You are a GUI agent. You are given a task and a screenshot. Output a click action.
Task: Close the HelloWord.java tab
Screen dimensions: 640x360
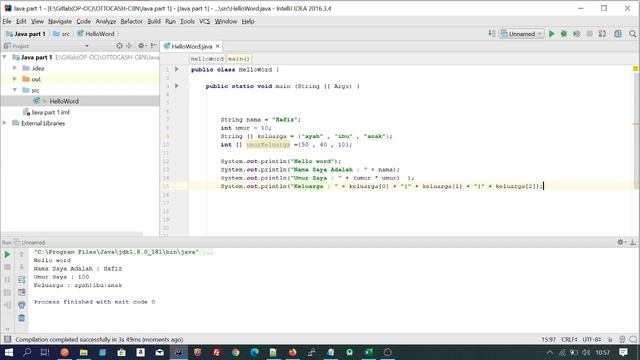tap(218, 46)
